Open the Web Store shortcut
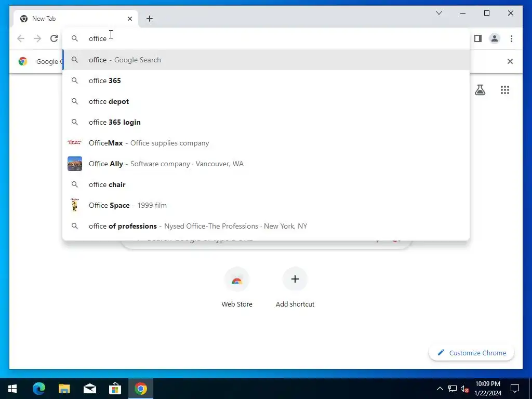This screenshot has height=399, width=532. [x=237, y=288]
